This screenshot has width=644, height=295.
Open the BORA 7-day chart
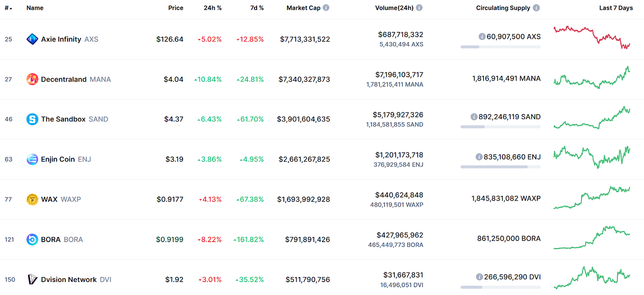tap(592, 237)
